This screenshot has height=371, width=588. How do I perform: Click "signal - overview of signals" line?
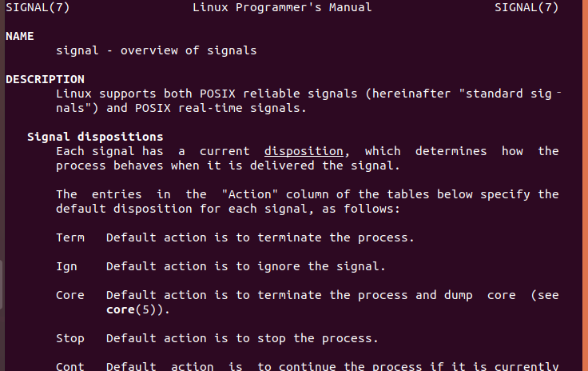pos(157,50)
